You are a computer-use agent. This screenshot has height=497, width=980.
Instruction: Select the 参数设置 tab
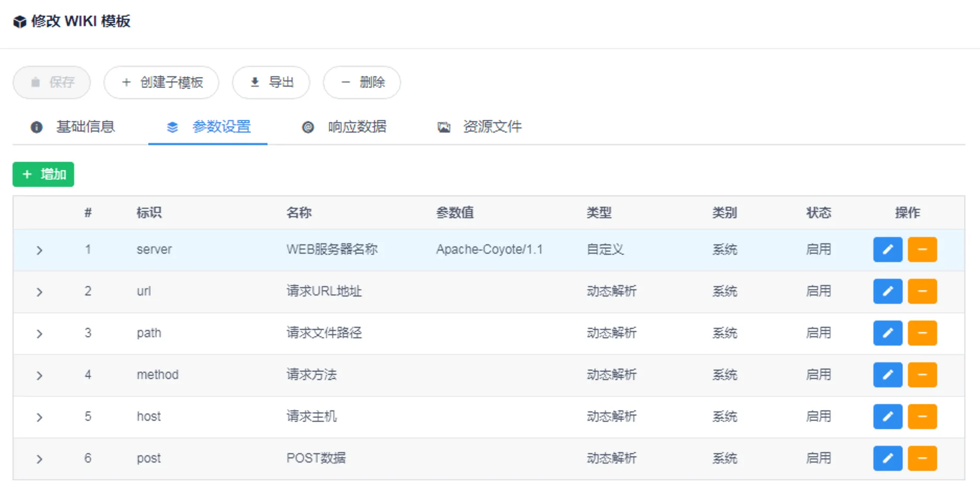click(208, 127)
